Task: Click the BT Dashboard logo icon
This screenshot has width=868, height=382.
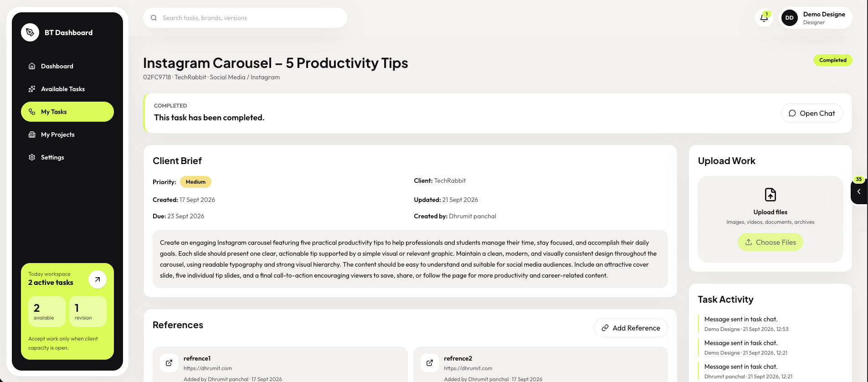Action: coord(30,32)
